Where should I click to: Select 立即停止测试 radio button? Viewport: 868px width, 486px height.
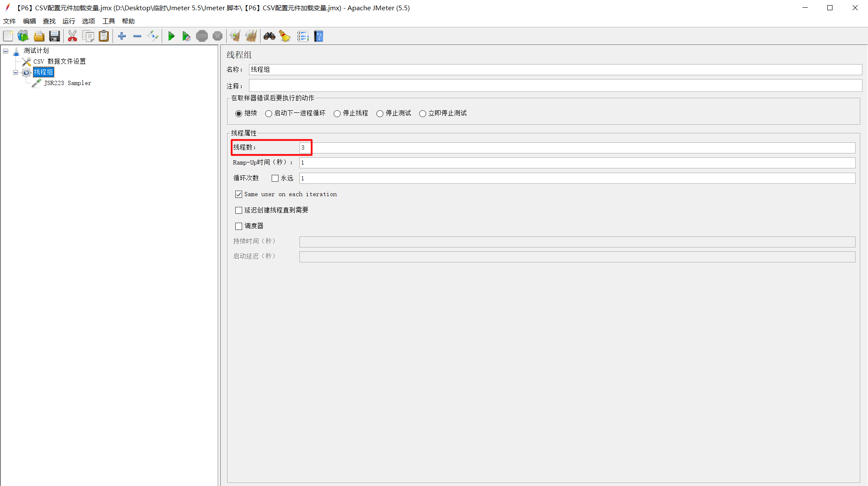click(x=423, y=113)
